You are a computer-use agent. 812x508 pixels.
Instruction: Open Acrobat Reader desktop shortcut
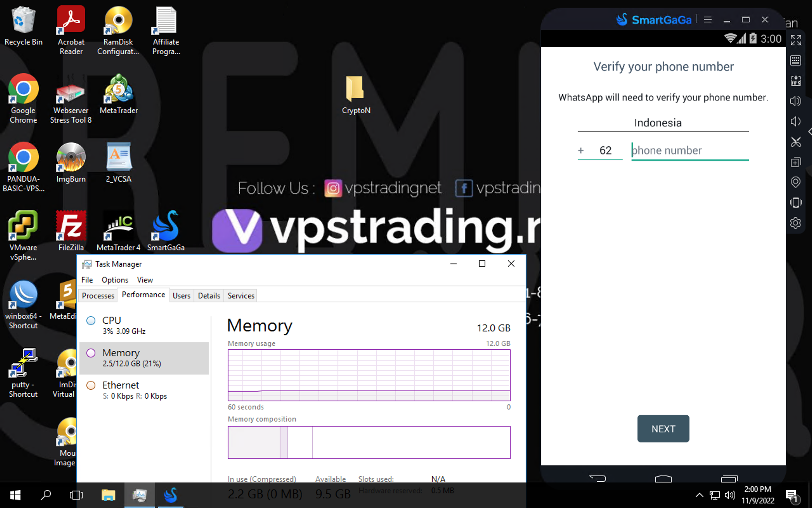(x=71, y=30)
